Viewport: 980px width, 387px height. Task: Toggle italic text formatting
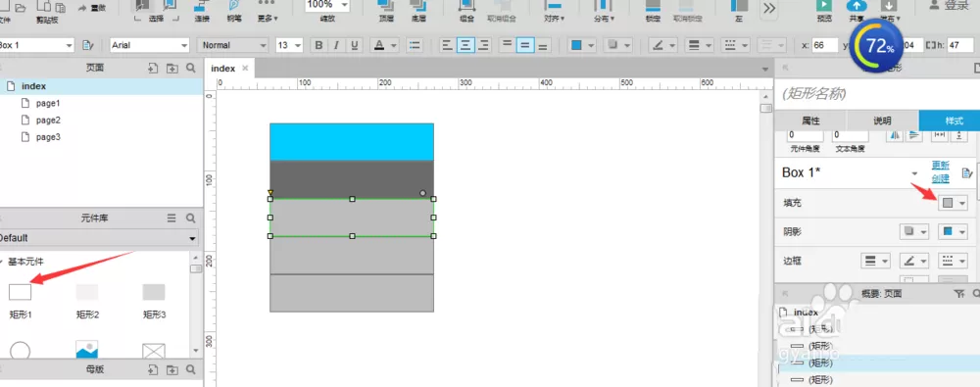(x=337, y=45)
